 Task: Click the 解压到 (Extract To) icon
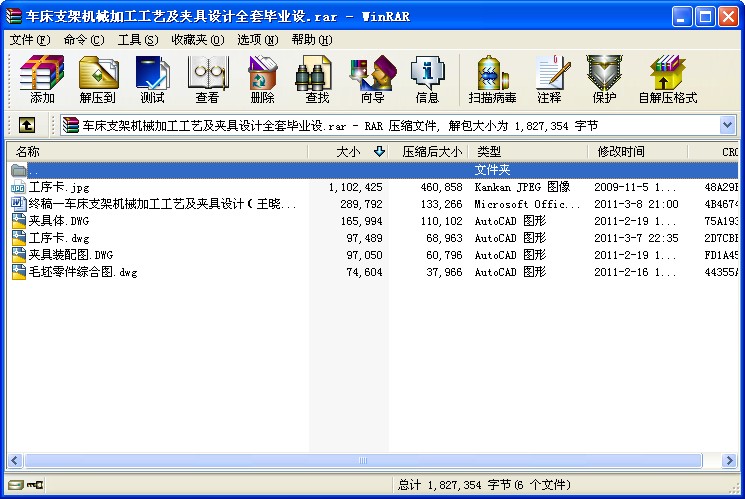(x=98, y=79)
